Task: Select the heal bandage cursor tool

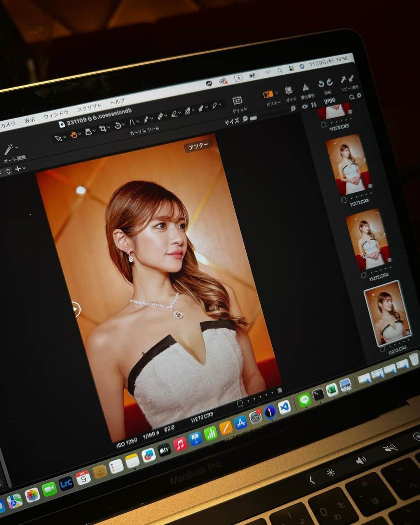Action: click(160, 116)
